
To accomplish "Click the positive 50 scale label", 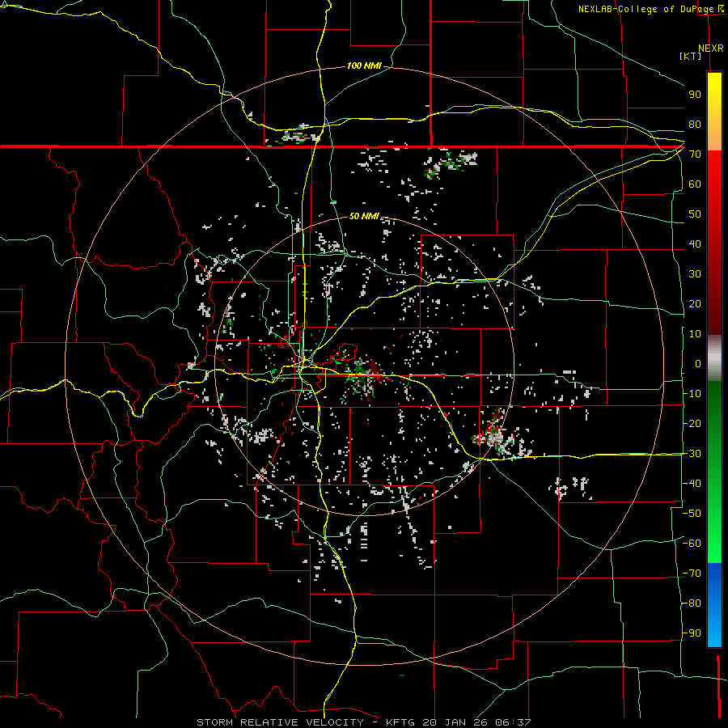I will point(695,214).
